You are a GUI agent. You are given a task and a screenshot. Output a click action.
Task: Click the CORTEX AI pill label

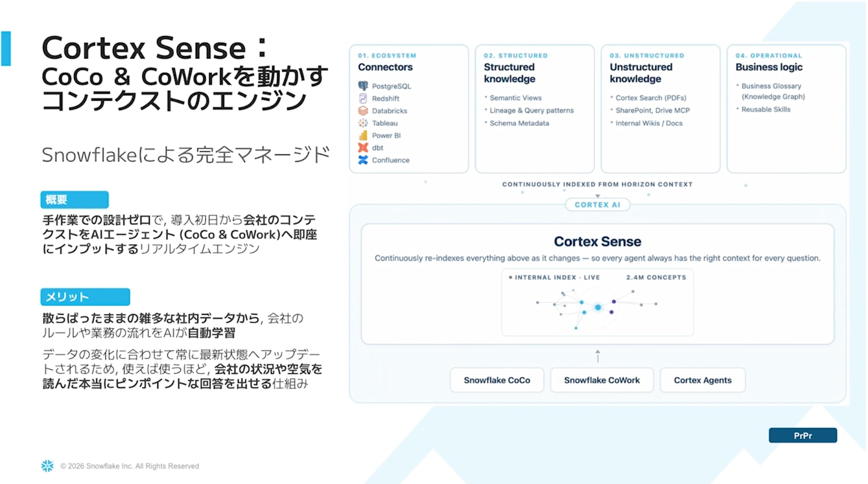click(x=598, y=205)
